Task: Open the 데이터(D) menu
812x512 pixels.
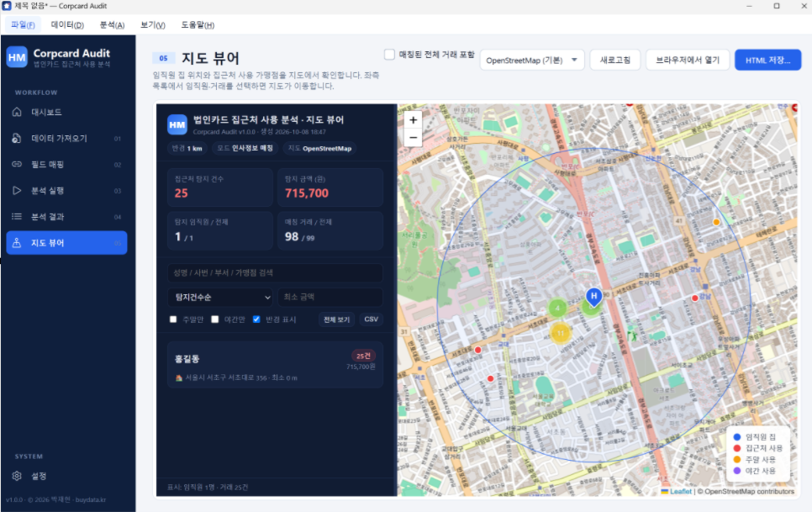Action: tap(67, 25)
